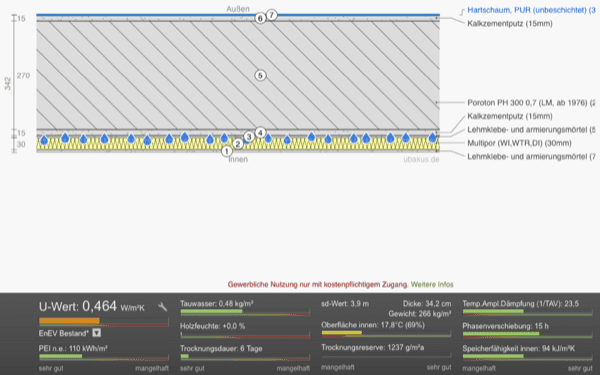600x375 pixels.
Task: Click the Speicherfähigkeit innen rating bar
Action: point(527,357)
